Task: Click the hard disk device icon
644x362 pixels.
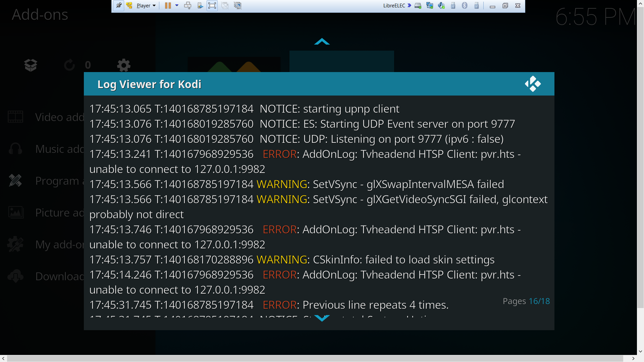Action: [x=418, y=5]
